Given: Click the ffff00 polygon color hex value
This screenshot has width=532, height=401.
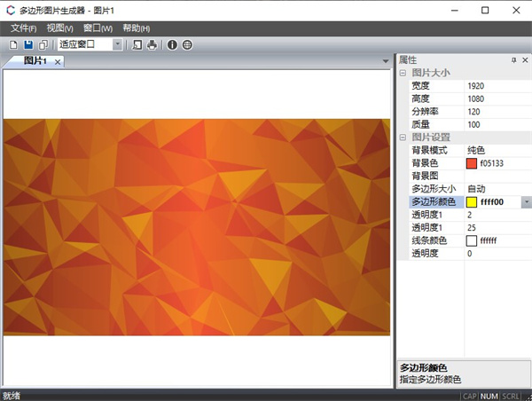Looking at the screenshot, I should pos(492,202).
